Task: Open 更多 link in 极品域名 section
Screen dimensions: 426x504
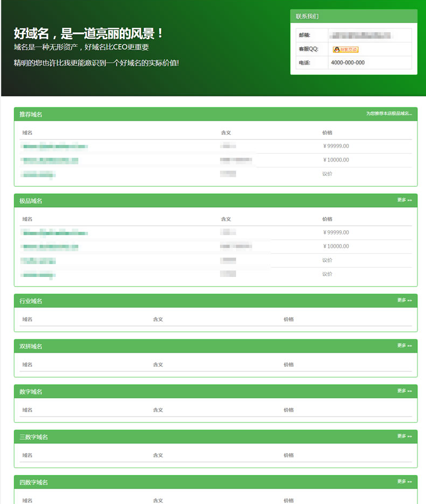Action: (404, 200)
